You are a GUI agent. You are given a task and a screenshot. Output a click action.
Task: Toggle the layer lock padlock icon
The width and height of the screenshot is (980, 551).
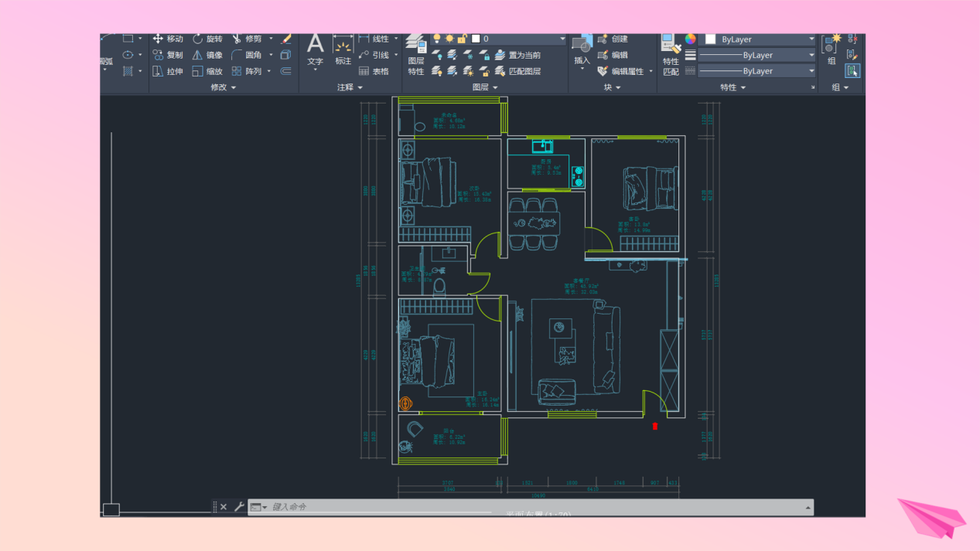pyautogui.click(x=462, y=39)
